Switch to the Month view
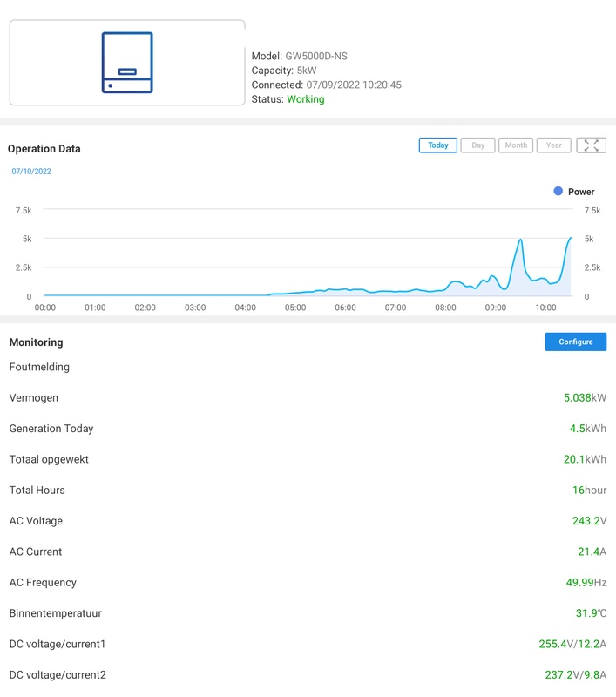 click(x=516, y=145)
